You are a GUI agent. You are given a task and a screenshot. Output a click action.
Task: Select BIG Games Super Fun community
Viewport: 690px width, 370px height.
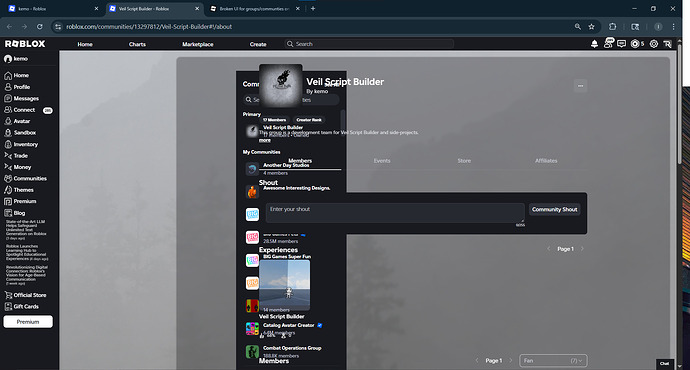287,256
